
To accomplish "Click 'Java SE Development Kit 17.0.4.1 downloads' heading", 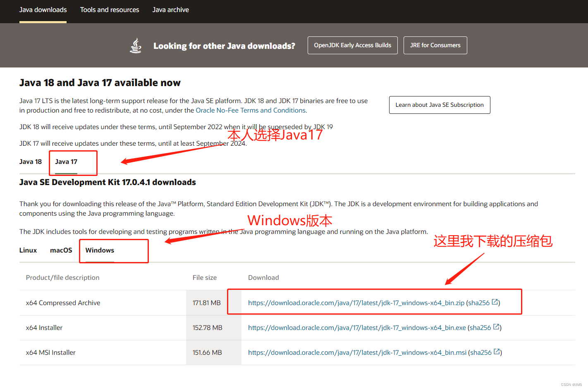I will coord(108,183).
